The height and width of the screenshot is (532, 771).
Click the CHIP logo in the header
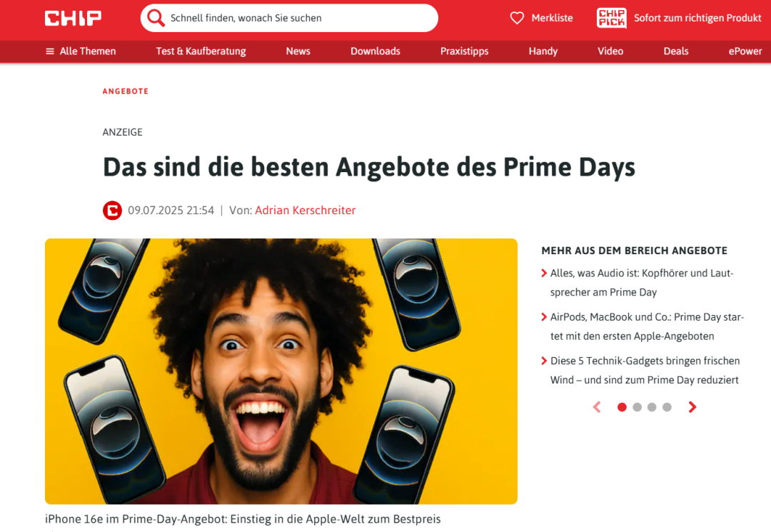[x=73, y=18]
